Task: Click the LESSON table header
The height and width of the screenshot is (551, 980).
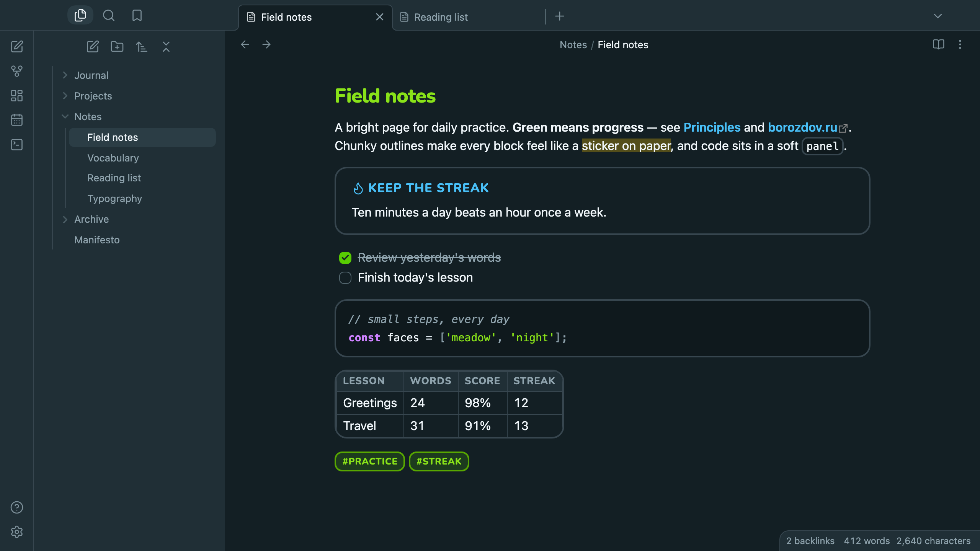Action: [x=370, y=381]
